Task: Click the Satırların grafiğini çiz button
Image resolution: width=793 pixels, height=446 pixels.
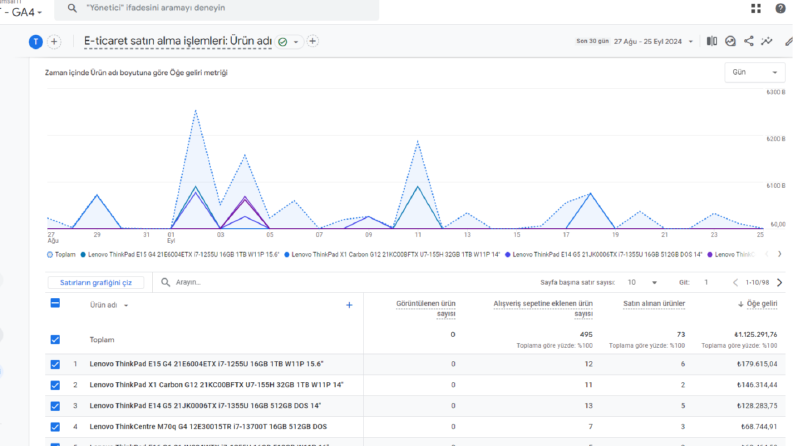Action: tap(96, 282)
